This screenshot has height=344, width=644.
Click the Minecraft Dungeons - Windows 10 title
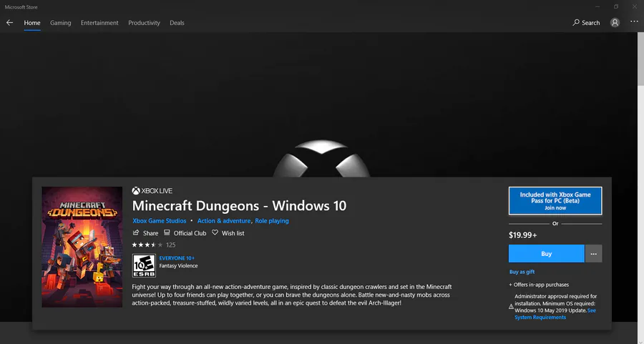(239, 206)
